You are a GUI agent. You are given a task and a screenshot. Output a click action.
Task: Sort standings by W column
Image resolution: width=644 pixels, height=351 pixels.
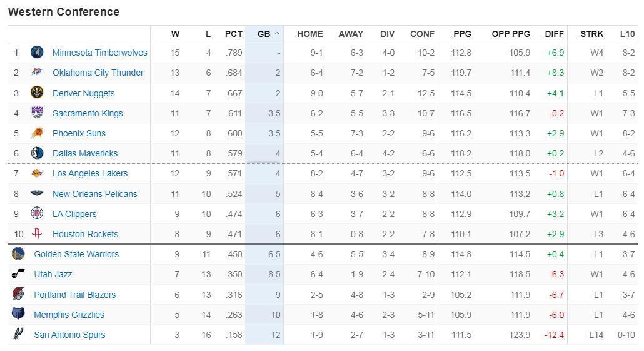coord(175,34)
